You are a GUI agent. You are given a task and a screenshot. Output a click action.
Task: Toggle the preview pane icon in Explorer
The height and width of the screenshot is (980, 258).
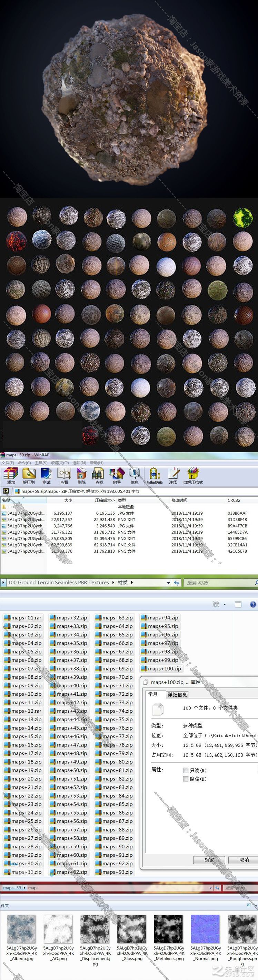tap(238, 604)
